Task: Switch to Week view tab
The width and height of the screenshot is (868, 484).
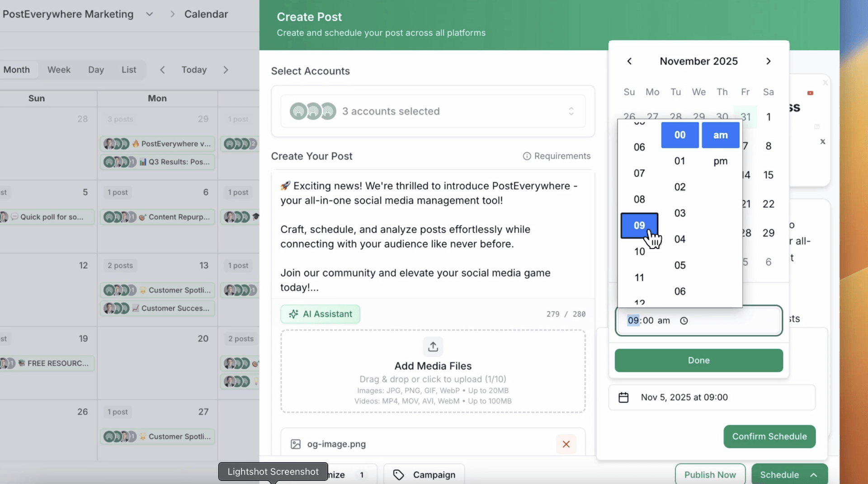Action: click(x=59, y=70)
